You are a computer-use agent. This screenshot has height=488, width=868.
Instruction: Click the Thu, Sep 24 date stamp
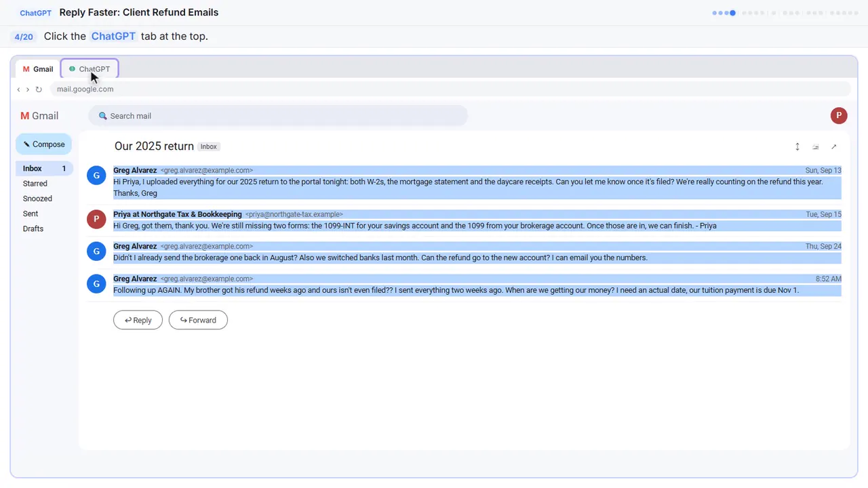click(x=823, y=247)
